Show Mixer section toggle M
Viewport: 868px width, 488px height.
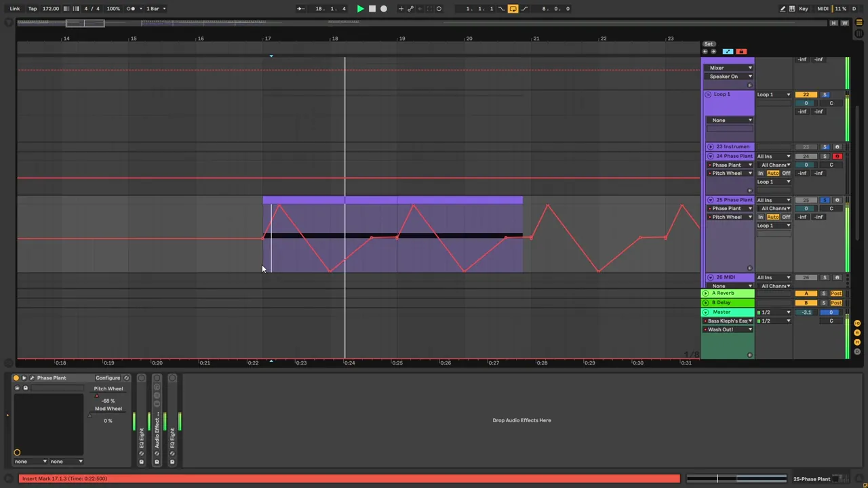[857, 342]
